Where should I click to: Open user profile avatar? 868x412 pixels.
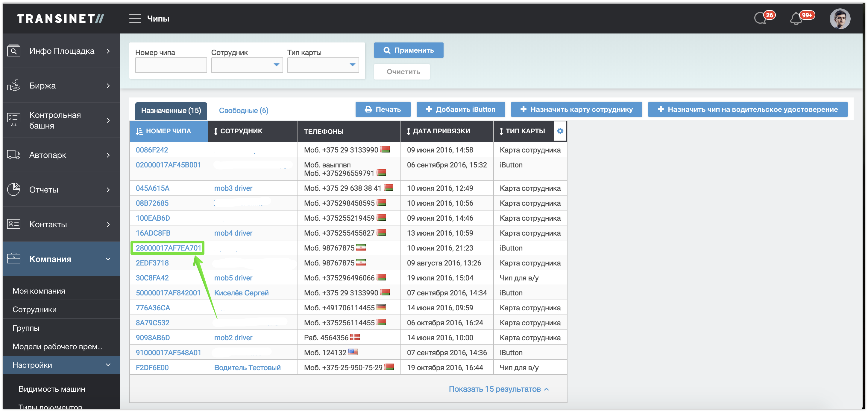[840, 19]
